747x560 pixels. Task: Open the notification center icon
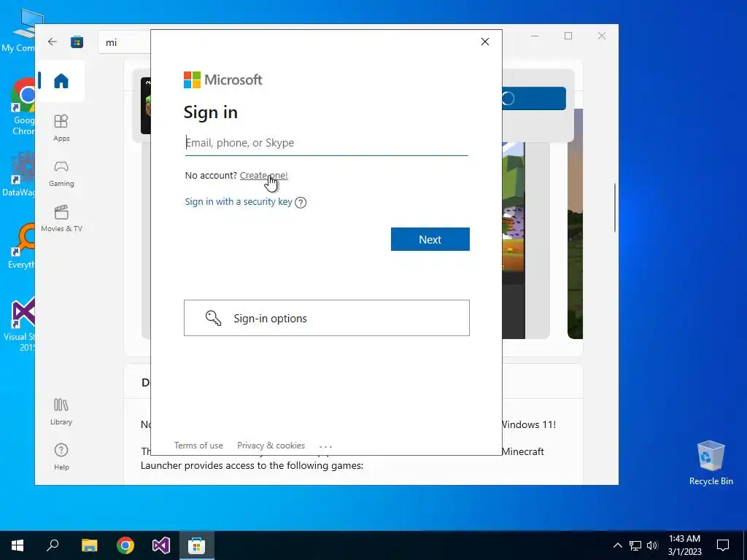723,545
